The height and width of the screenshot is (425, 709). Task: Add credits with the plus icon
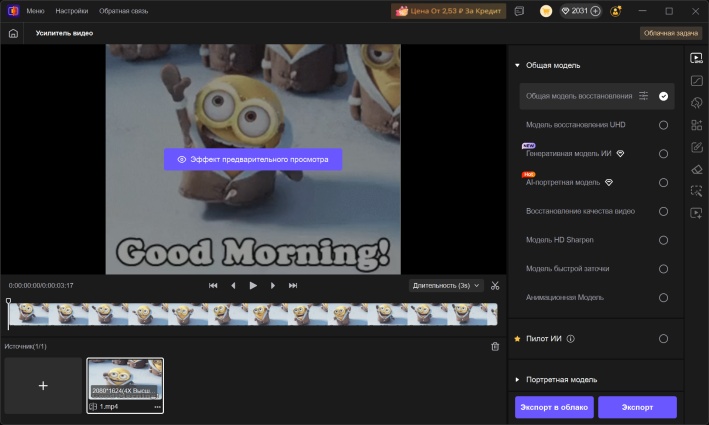point(596,11)
